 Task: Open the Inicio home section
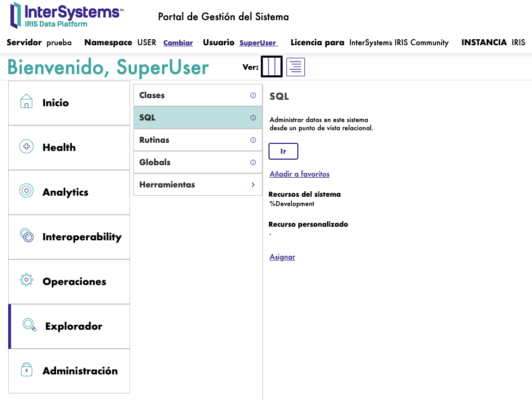click(69, 102)
